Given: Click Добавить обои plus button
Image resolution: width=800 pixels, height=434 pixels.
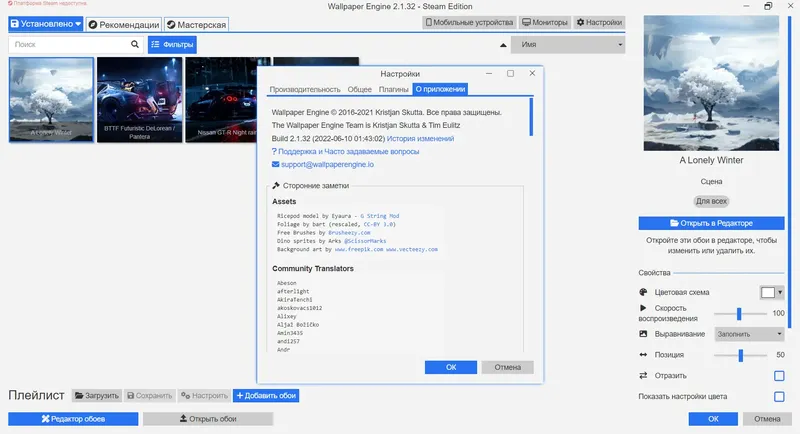Looking at the screenshot, I should pyautogui.click(x=266, y=395).
